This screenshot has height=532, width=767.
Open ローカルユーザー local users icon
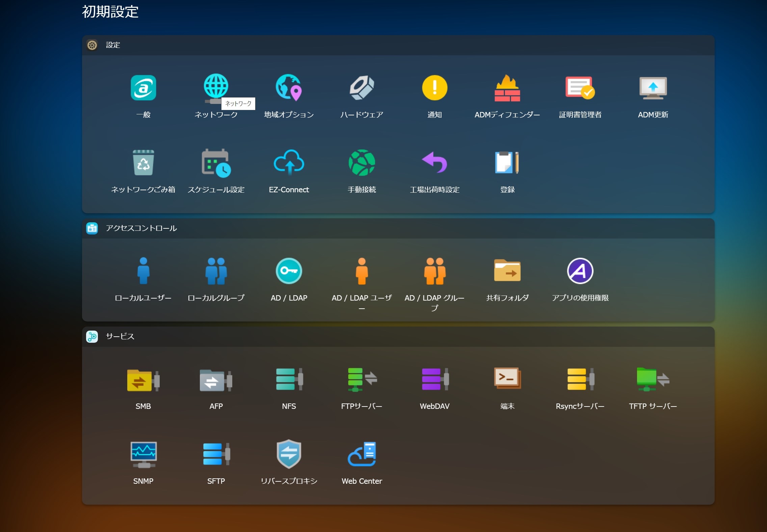click(x=143, y=271)
